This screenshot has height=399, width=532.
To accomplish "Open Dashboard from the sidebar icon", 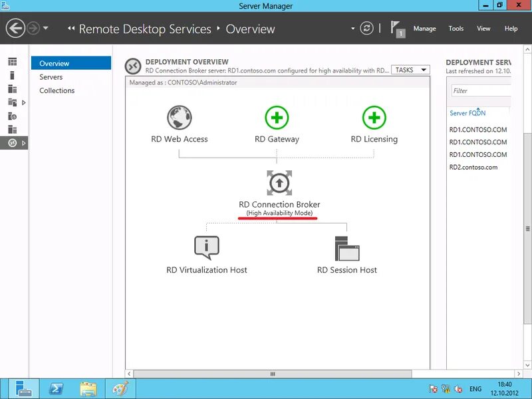I will coord(13,62).
